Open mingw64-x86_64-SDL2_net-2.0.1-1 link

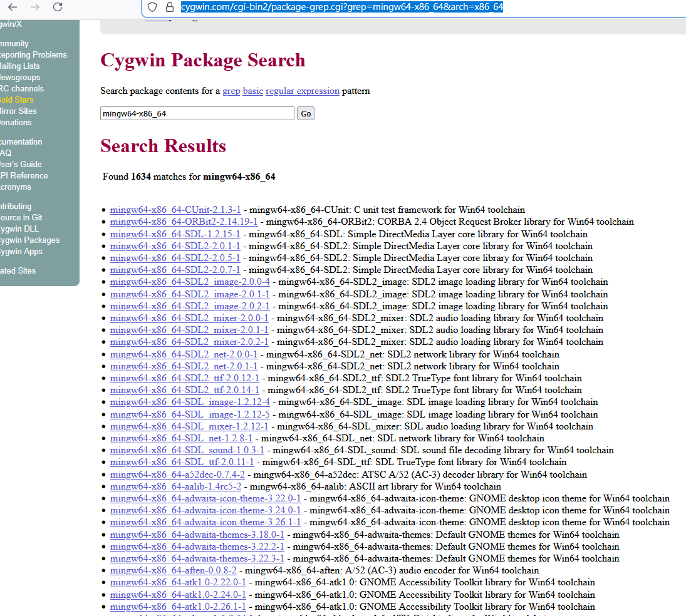184,366
